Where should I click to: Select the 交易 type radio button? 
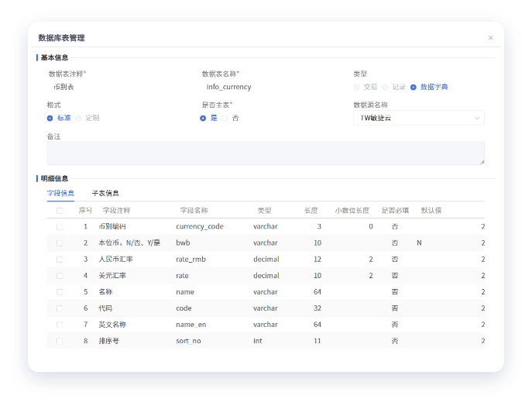[x=357, y=87]
